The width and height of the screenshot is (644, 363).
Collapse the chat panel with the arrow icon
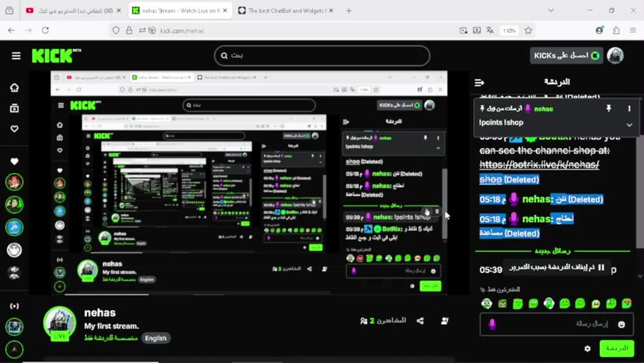[x=479, y=82]
